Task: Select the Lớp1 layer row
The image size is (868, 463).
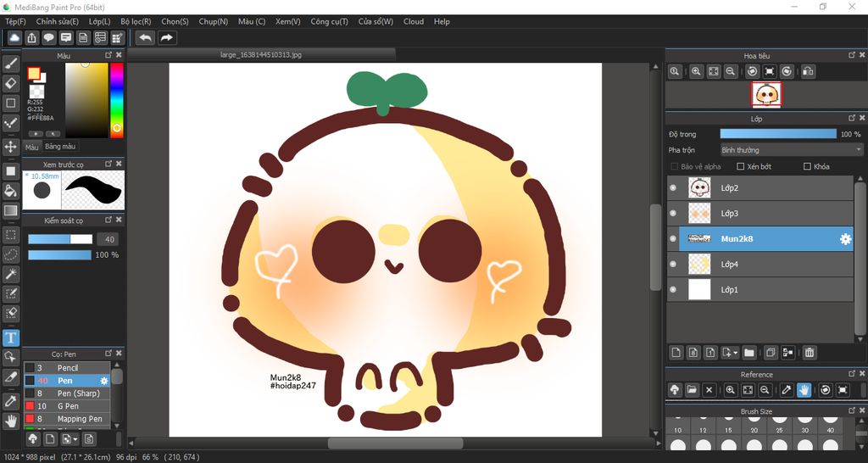Action: pyautogui.click(x=761, y=290)
